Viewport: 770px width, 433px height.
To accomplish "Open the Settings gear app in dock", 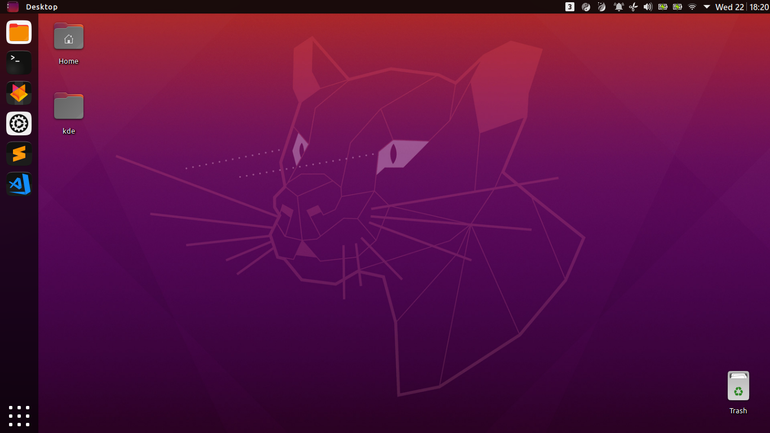I will tap(19, 123).
